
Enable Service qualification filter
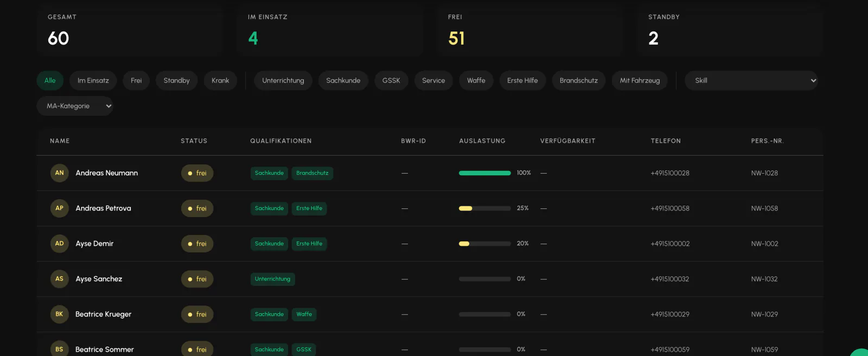click(433, 80)
